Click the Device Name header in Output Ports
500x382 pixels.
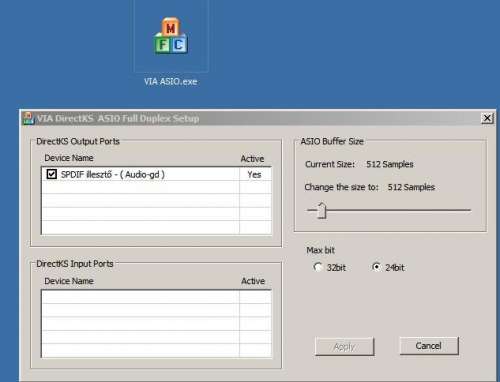tap(69, 158)
